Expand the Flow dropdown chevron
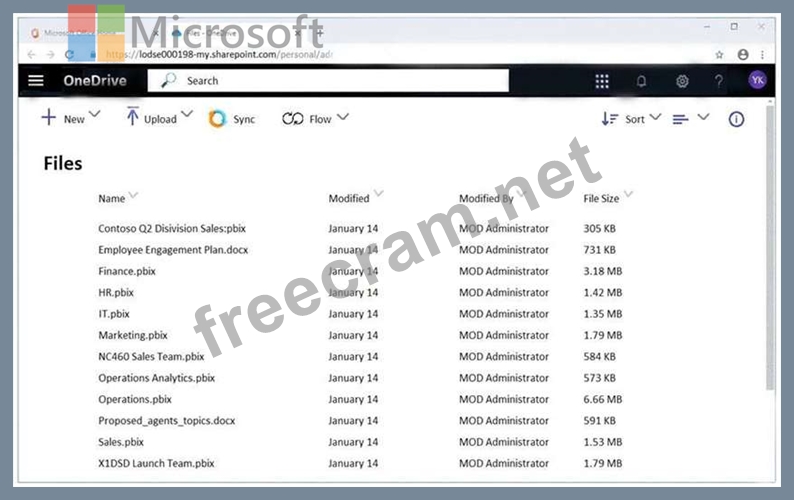The height and width of the screenshot is (500, 794). 343,117
